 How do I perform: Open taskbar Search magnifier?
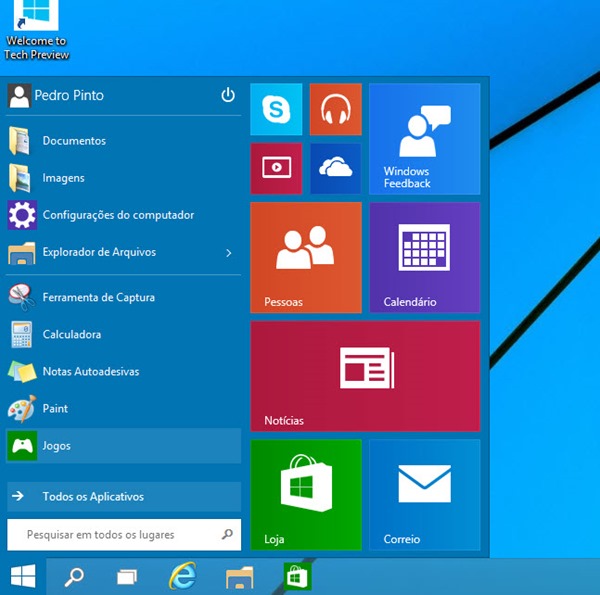(74, 577)
